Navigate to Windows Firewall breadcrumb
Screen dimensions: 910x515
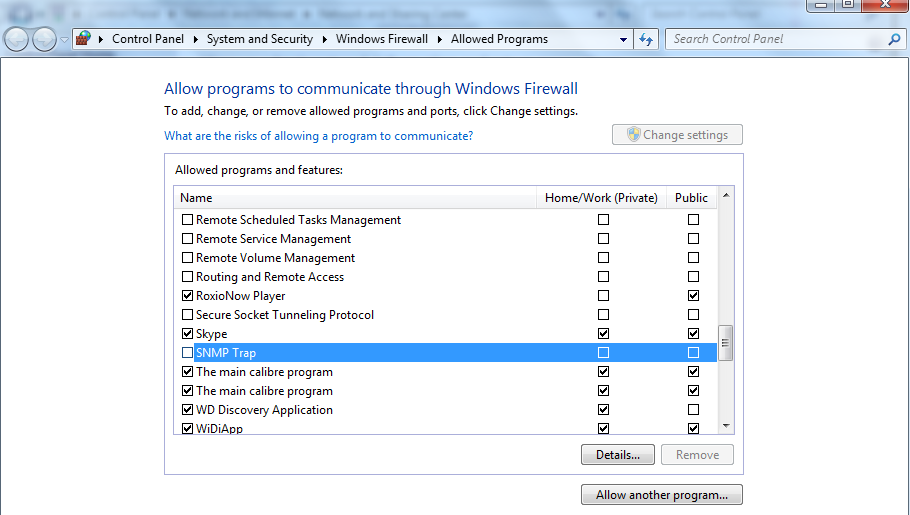[x=382, y=39]
